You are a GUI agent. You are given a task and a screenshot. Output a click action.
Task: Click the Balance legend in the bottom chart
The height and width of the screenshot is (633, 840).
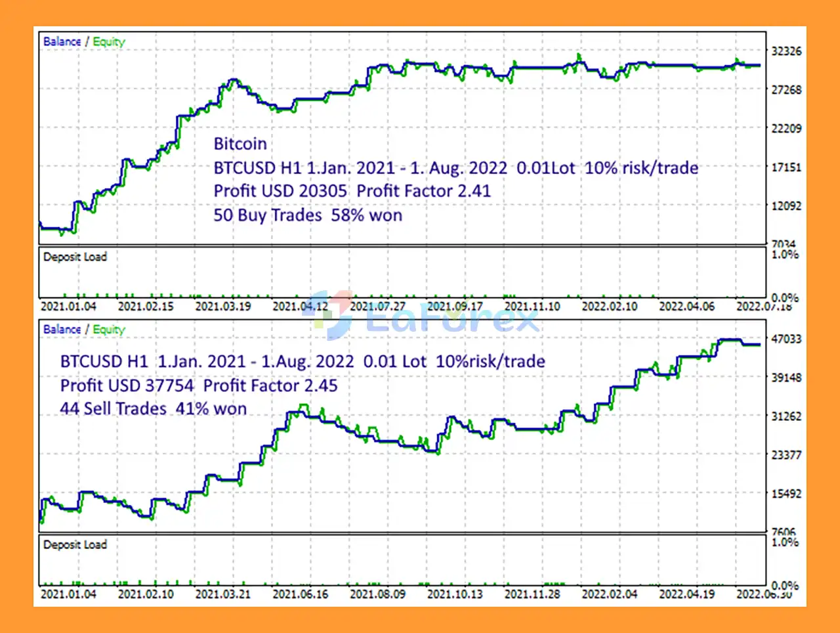(x=62, y=330)
